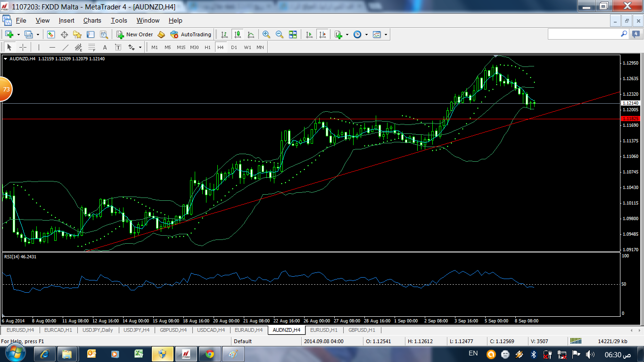Select the Trendline drawing tool
This screenshot has height=362, width=644.
[65, 47]
